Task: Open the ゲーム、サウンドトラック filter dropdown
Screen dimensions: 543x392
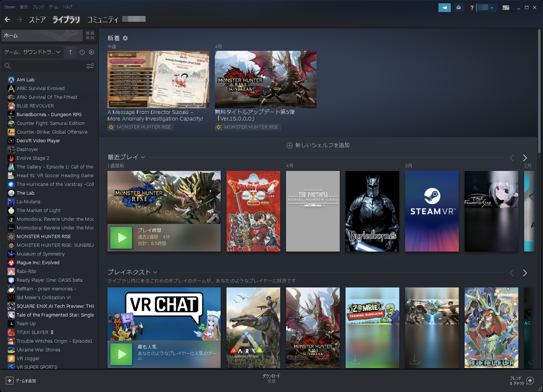Action: pos(32,52)
